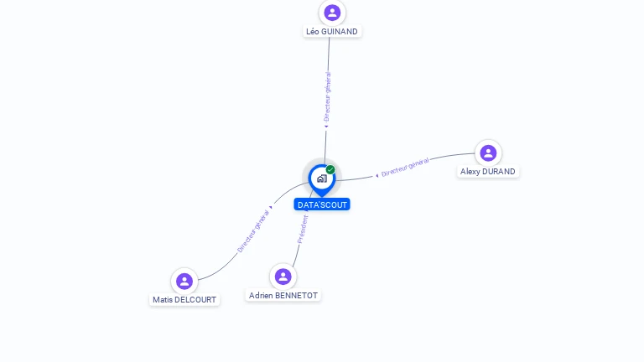This screenshot has width=644, height=362.
Task: Select the Matis DELCOURT name label
Action: [184, 300]
